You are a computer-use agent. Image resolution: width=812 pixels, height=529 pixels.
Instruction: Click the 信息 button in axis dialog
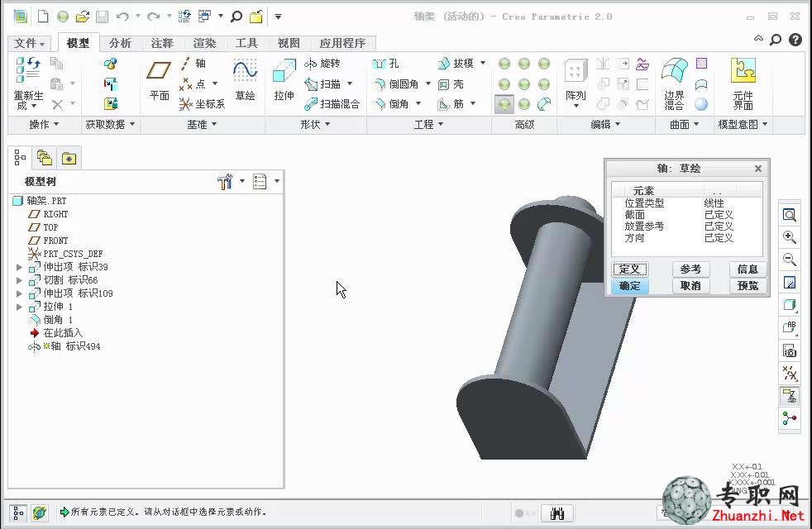748,269
